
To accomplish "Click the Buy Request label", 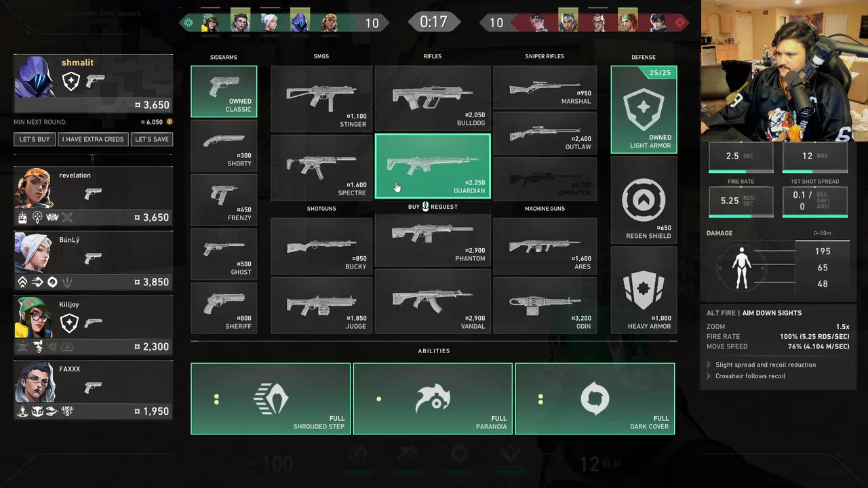I will (x=433, y=207).
